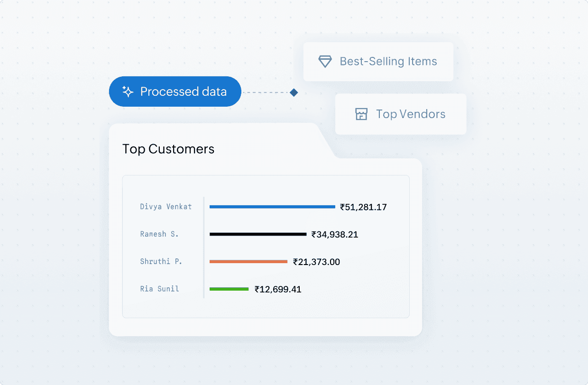Select Ria Sunil's green bar
The image size is (588, 385).
coord(229,289)
